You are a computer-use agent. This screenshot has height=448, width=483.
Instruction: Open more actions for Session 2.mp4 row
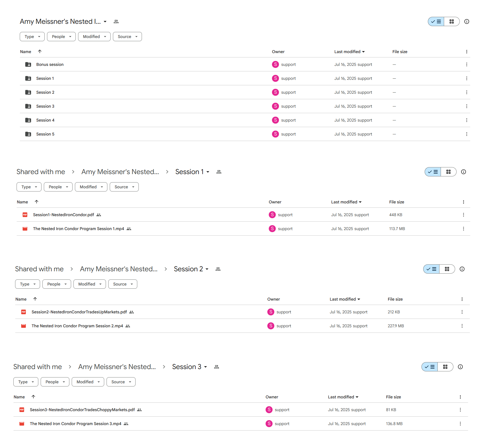[462, 326]
